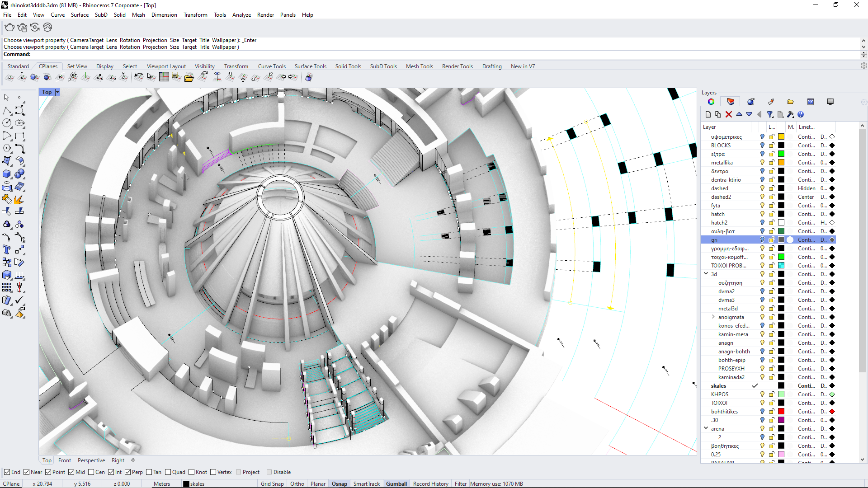
Task: Click Filter in status bar
Action: (x=460, y=484)
